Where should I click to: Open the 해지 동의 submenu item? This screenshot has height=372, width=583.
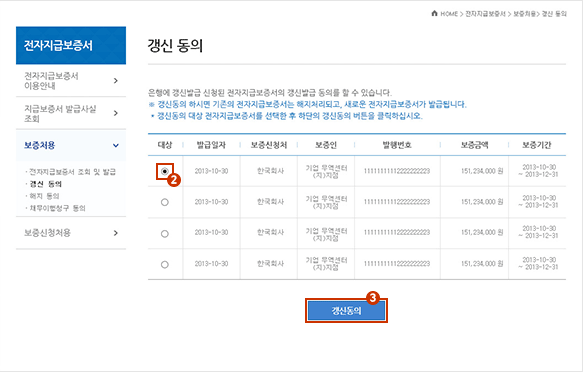click(x=44, y=196)
